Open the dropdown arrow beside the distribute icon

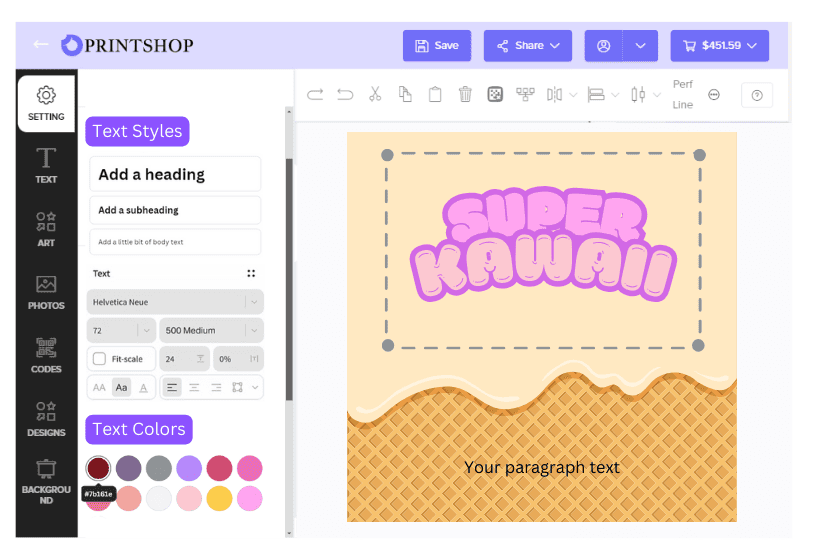pyautogui.click(x=657, y=95)
